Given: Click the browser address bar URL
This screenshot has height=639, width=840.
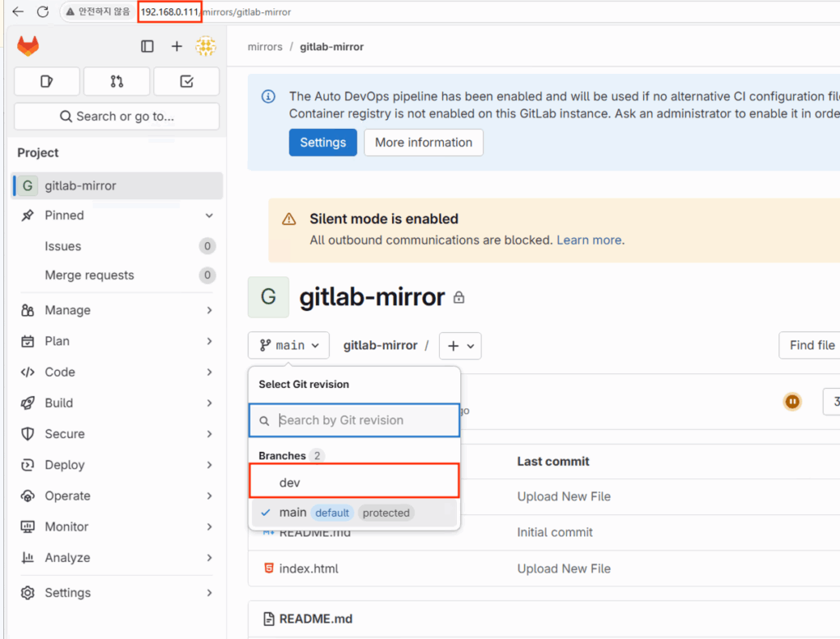Looking at the screenshot, I should pyautogui.click(x=216, y=11).
